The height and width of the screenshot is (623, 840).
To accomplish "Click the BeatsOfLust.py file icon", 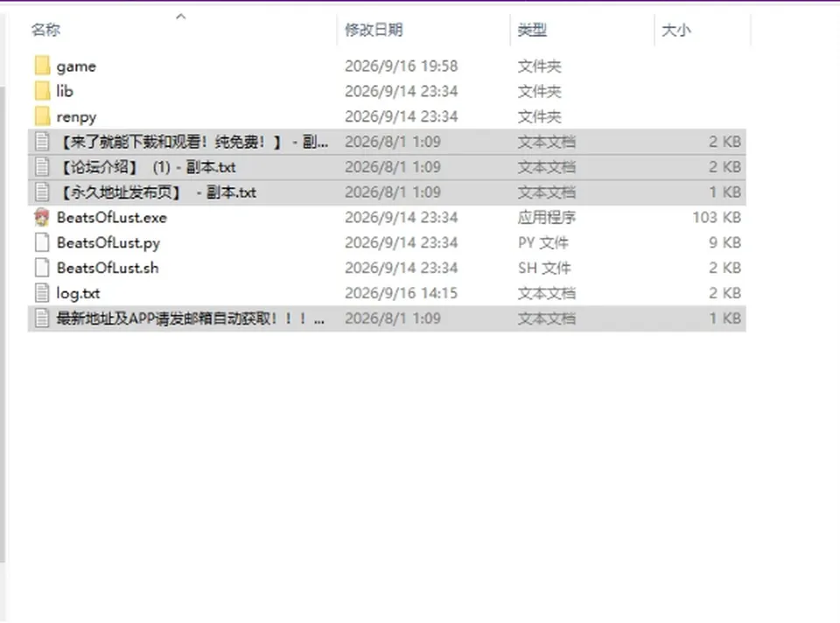I will (x=42, y=242).
